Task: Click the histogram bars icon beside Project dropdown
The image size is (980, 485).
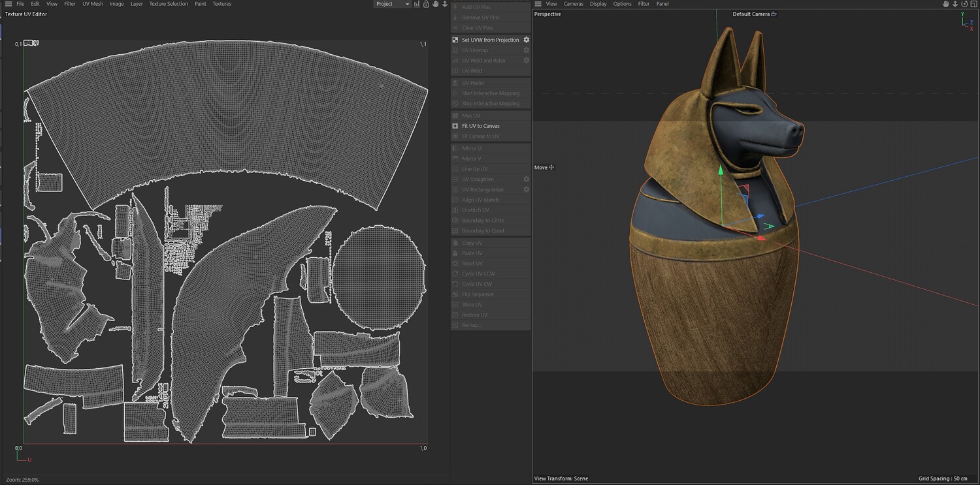Action: point(417,4)
